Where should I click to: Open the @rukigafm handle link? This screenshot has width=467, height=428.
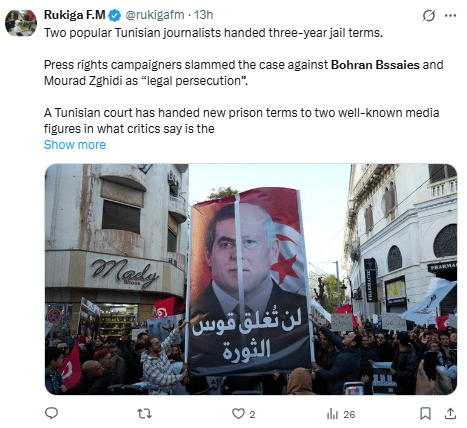(155, 15)
